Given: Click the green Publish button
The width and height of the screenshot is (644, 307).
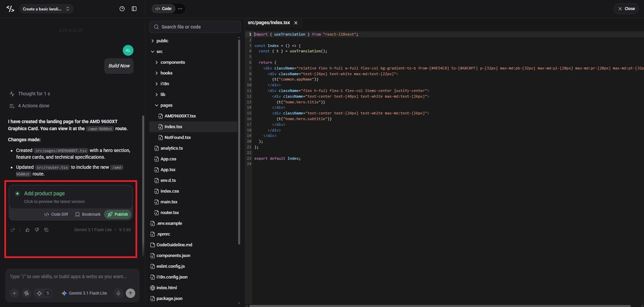Looking at the screenshot, I should (118, 214).
